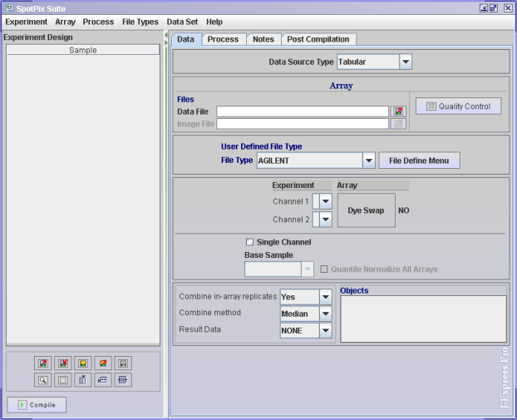
Task: Toggle the Dye Swap button
Action: click(x=366, y=210)
